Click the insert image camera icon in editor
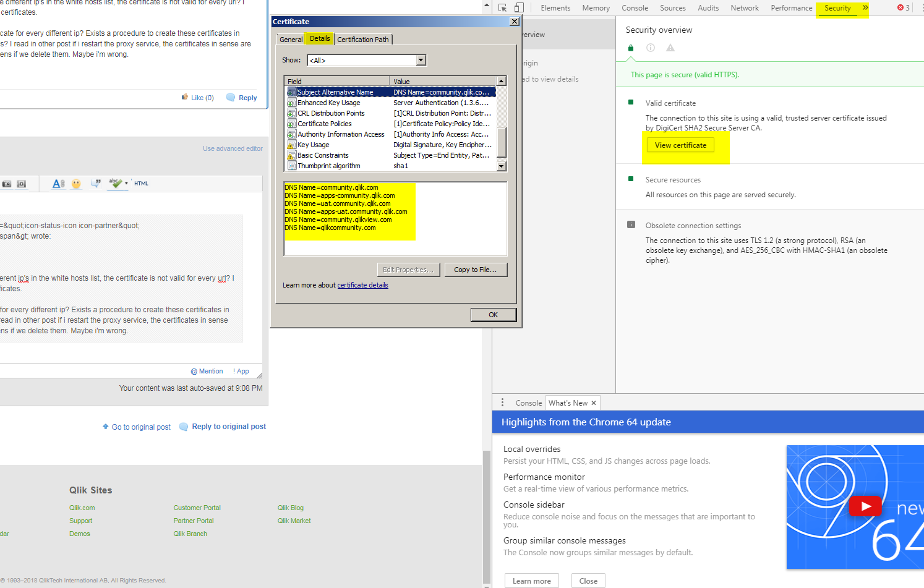The image size is (924, 588). (7, 184)
